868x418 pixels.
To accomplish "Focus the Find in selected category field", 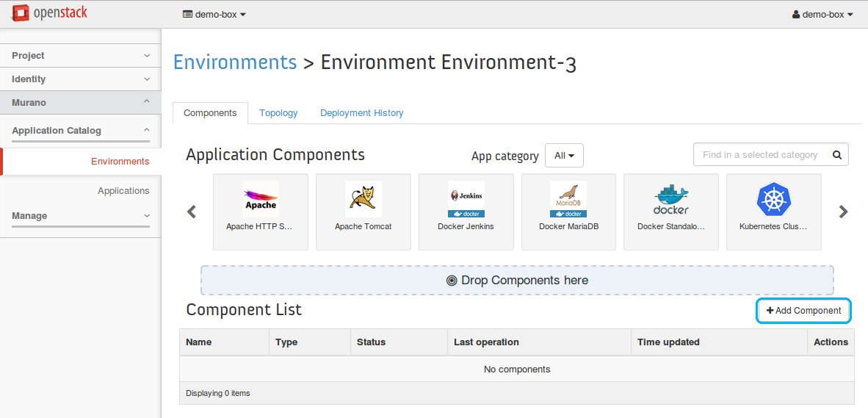I will click(x=759, y=155).
